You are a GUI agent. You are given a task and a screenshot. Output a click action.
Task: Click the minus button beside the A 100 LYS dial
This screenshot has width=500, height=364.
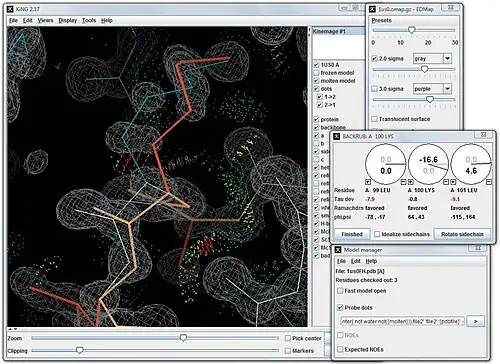point(446,182)
